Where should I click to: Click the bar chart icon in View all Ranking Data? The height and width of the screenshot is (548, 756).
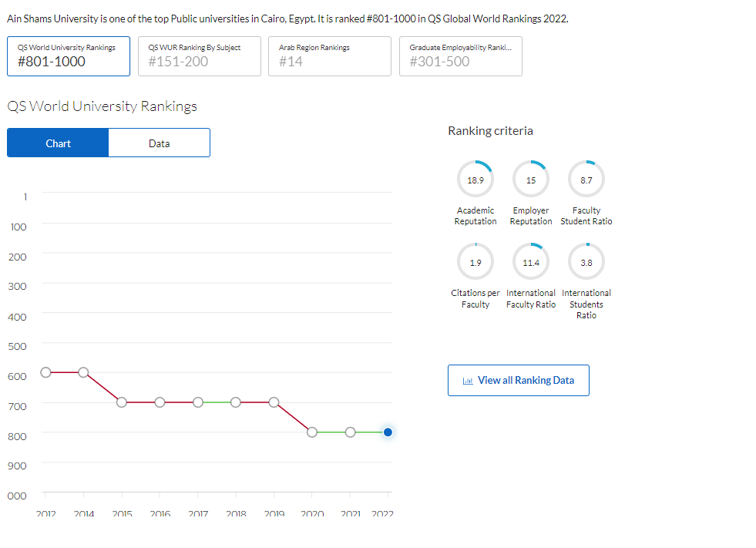(468, 381)
